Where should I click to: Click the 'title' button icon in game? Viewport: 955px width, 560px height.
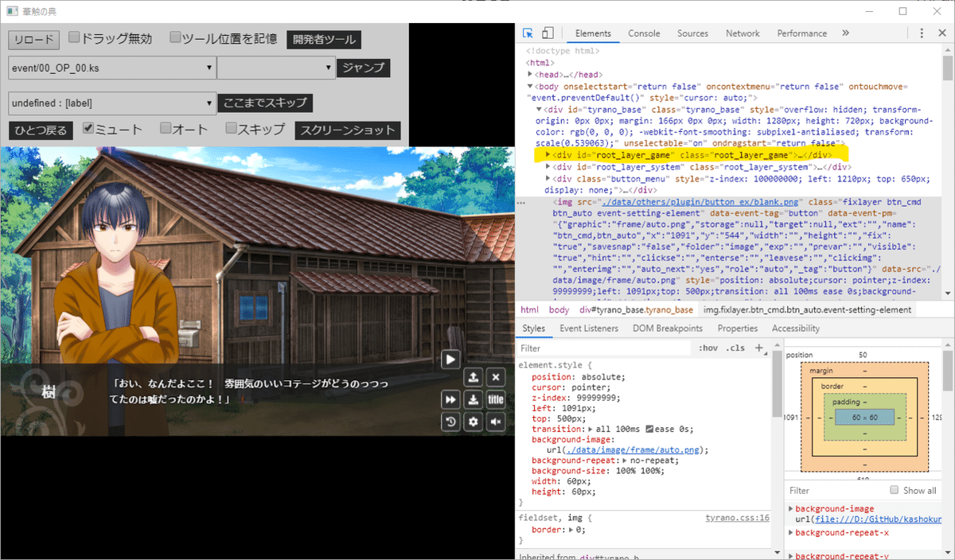click(496, 399)
